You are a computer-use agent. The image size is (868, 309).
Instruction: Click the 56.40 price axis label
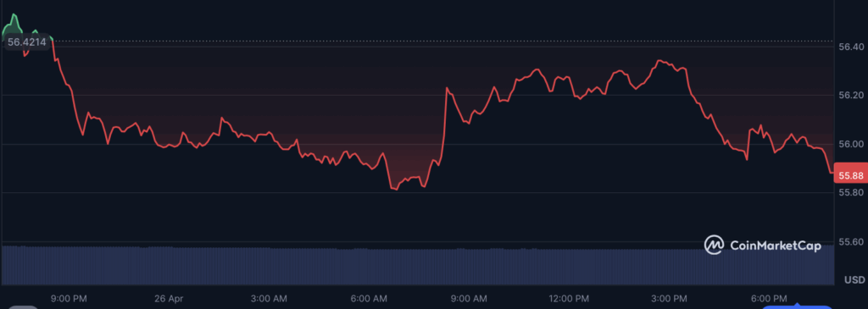(x=851, y=47)
